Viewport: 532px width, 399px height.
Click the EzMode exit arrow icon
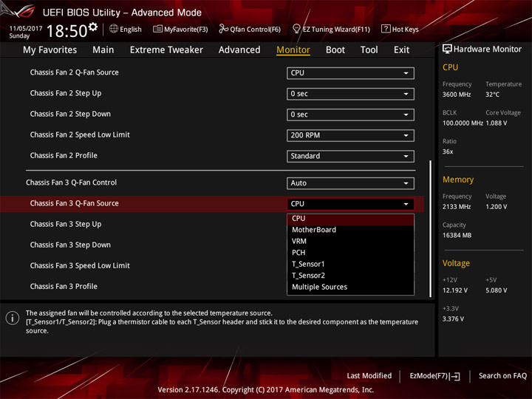point(455,376)
